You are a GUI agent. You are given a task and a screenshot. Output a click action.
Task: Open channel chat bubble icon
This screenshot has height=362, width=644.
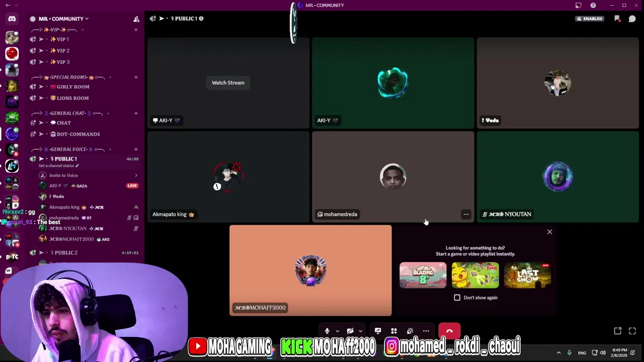pyautogui.click(x=632, y=19)
